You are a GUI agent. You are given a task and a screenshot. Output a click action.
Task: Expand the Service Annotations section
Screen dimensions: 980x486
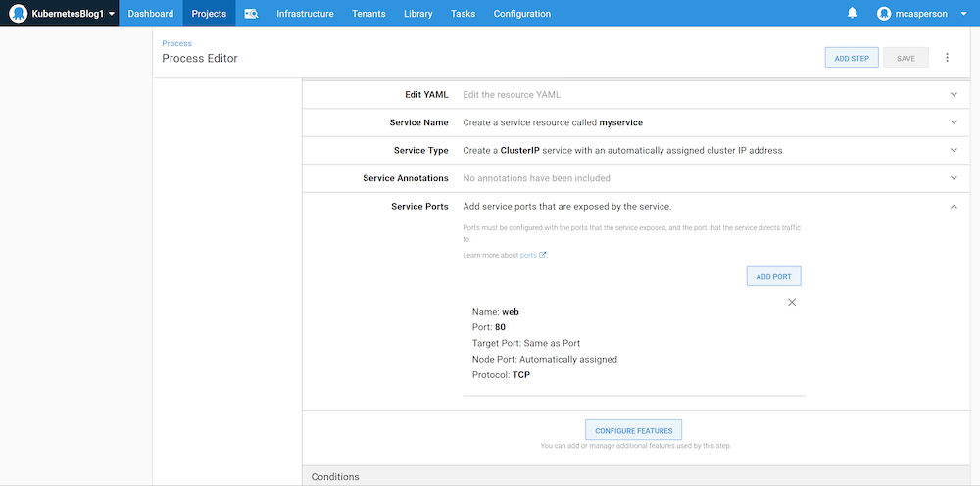pos(954,178)
